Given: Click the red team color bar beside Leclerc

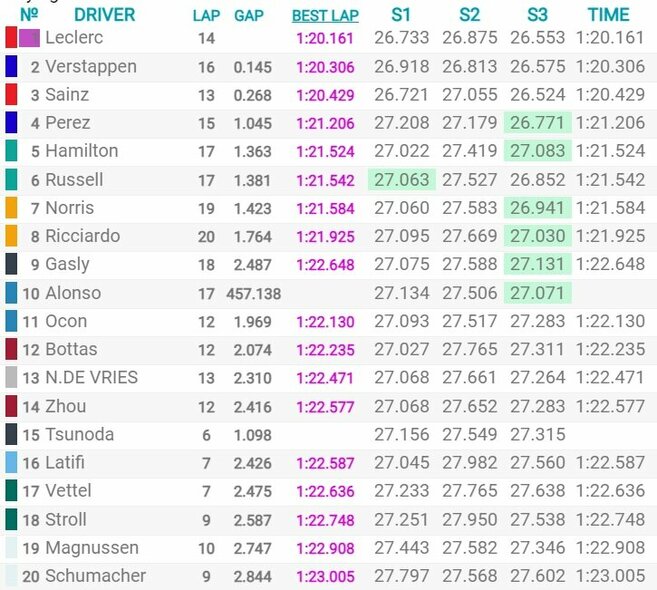Looking at the screenshot, I should click(10, 38).
